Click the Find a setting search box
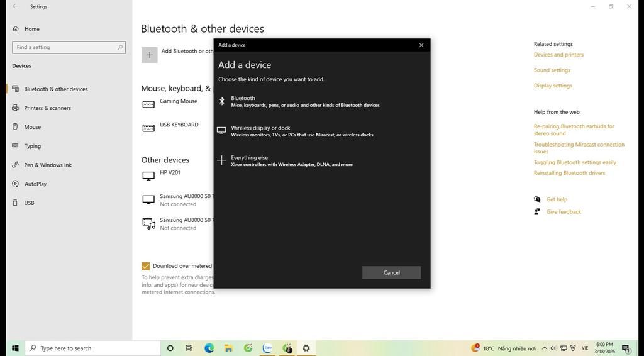 [x=68, y=47]
